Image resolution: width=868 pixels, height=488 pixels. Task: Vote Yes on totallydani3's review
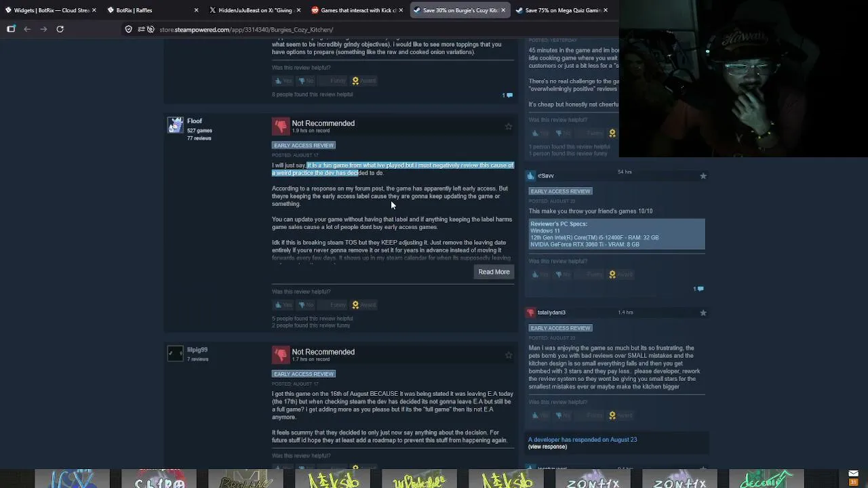point(539,415)
